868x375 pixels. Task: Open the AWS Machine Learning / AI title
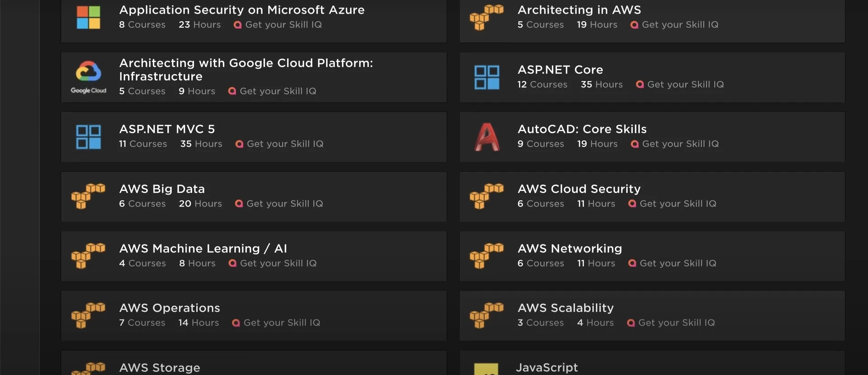click(203, 248)
